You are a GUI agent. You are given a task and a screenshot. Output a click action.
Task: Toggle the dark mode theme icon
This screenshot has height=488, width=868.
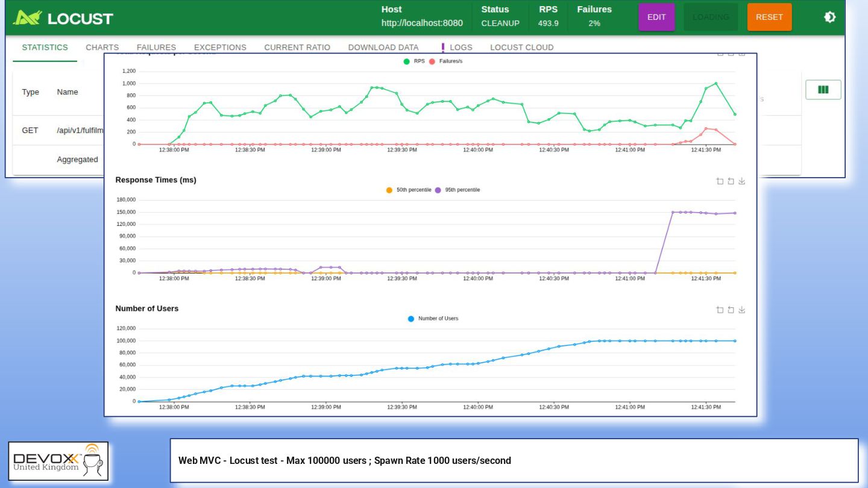tap(830, 17)
